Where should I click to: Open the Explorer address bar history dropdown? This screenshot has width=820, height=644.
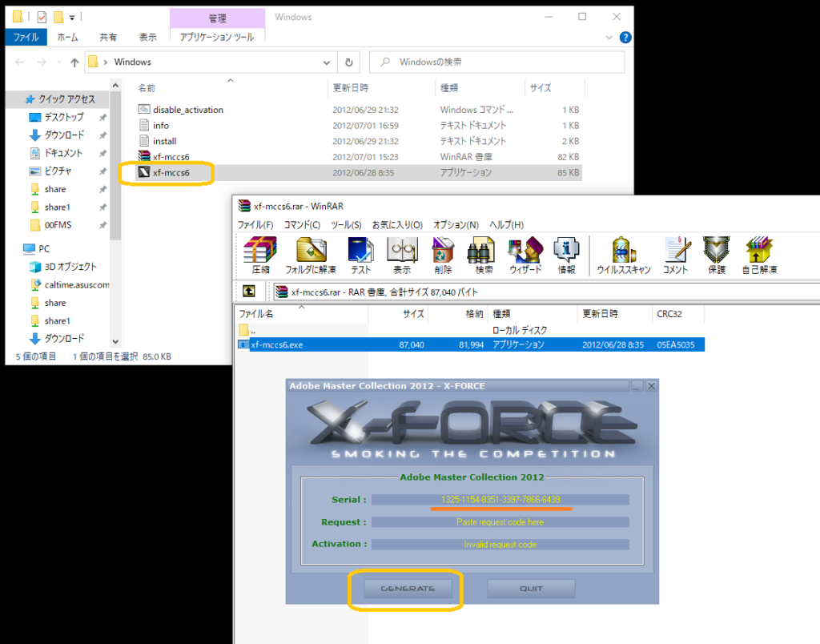pyautogui.click(x=327, y=62)
